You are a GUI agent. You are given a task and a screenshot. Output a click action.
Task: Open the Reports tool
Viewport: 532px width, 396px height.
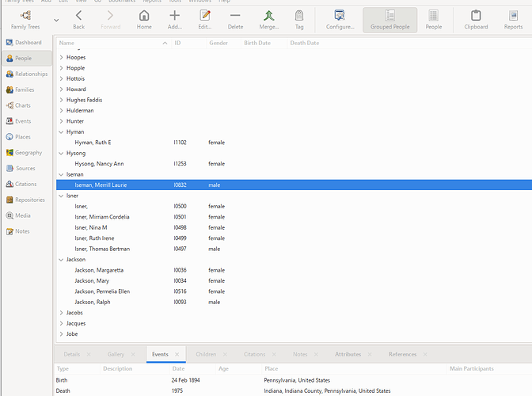[513, 20]
